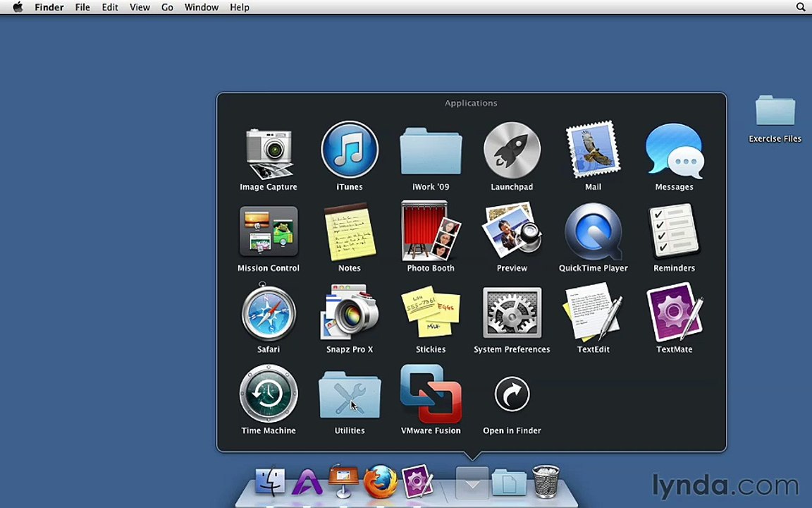
Task: Open the View menu
Action: 140,7
